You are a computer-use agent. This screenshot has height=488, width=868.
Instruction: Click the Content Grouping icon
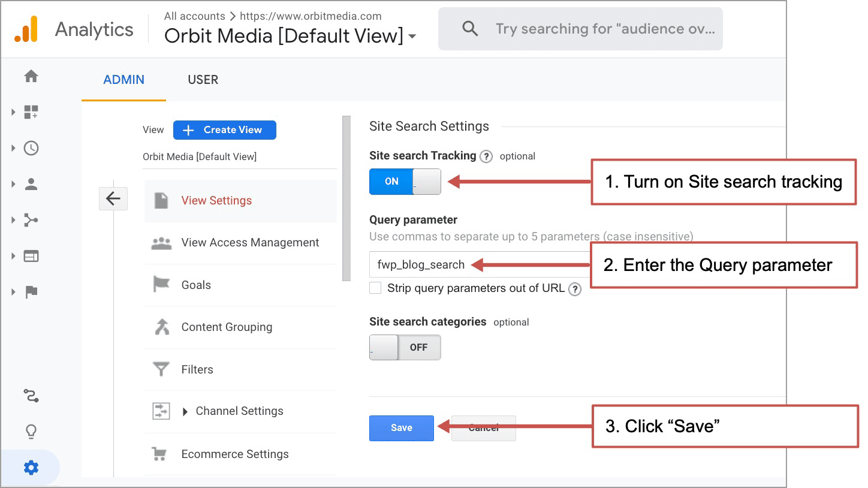[x=162, y=327]
